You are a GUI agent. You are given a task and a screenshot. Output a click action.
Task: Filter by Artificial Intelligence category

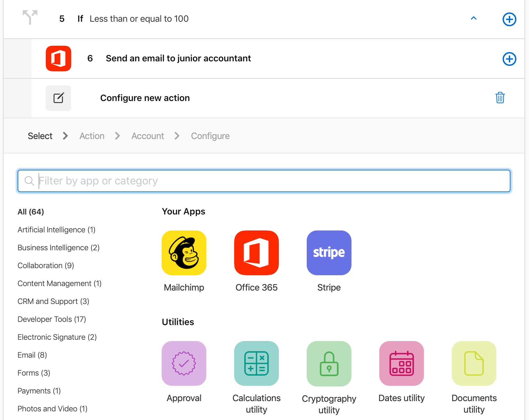coord(56,229)
